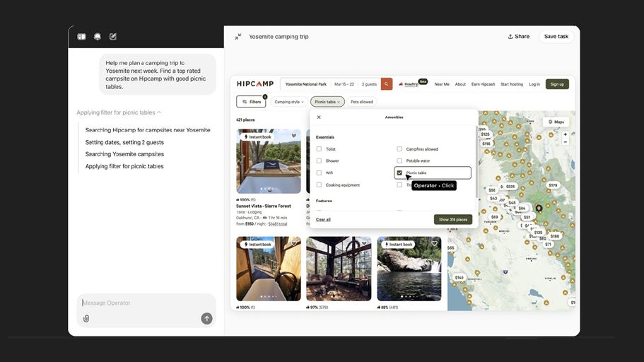Send message with the arrow button

point(206,318)
